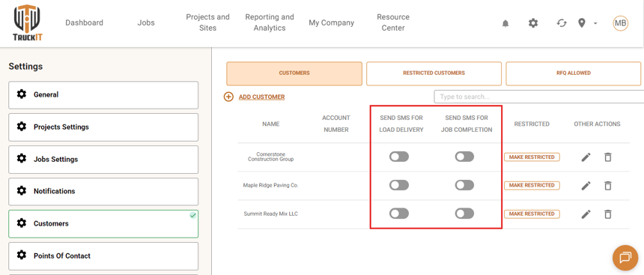Switch to RFQ Allowed tab
The height and width of the screenshot is (275, 644).
[x=574, y=73]
